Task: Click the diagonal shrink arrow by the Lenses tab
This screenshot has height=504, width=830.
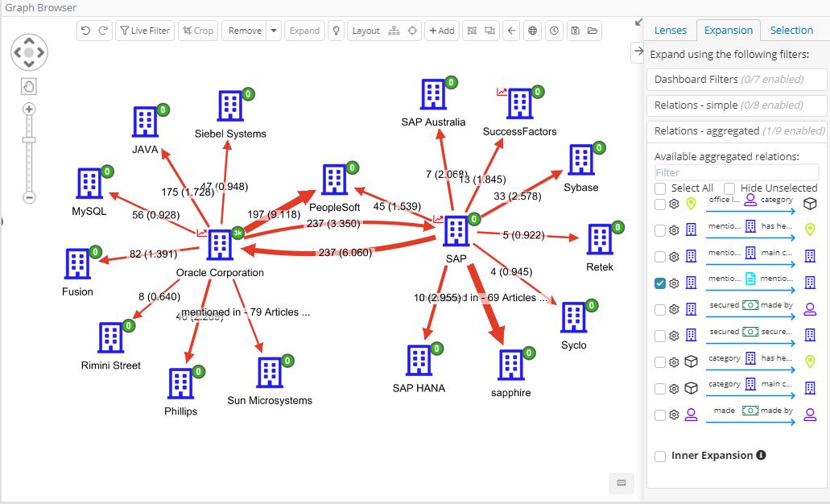Action: (x=638, y=23)
